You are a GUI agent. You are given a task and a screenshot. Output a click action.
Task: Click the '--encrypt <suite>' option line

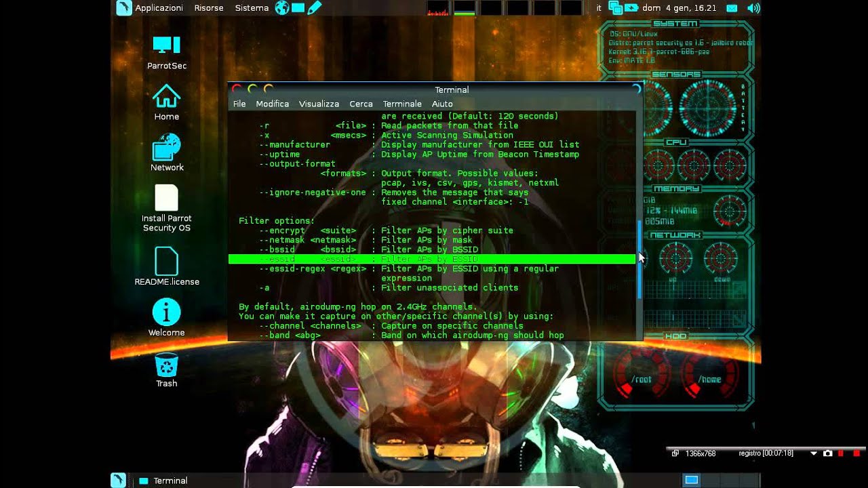pos(386,230)
